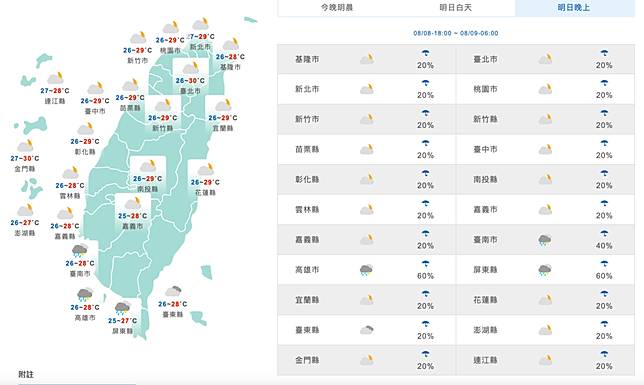Click the 嘉義市 name in the table
Screen dimensions: 644x385
[485, 210]
